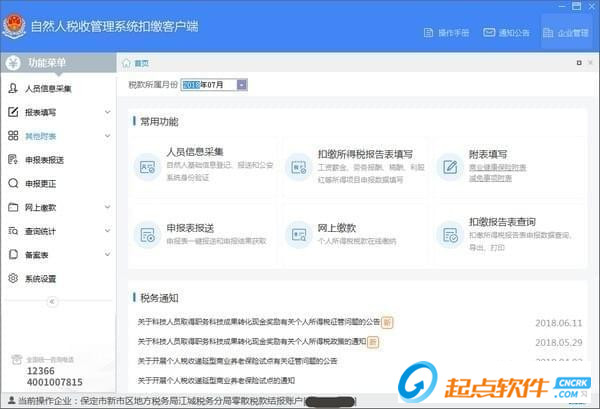Viewport: 600px width, 409px height.
Task: Click the 功能菜单 header label
Action: pos(47,63)
